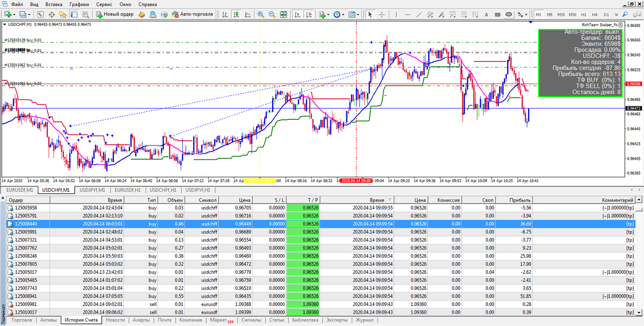Open the Журнал terminal tab
Viewport: 644px width, 326px height.
click(x=364, y=320)
